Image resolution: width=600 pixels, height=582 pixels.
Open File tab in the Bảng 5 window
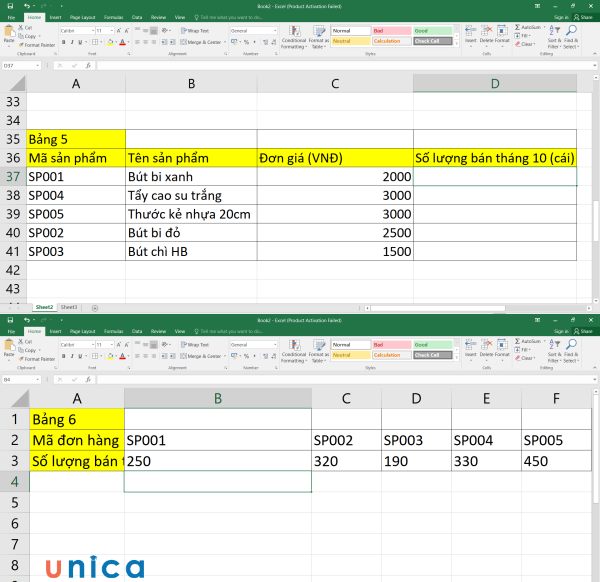coord(11,18)
